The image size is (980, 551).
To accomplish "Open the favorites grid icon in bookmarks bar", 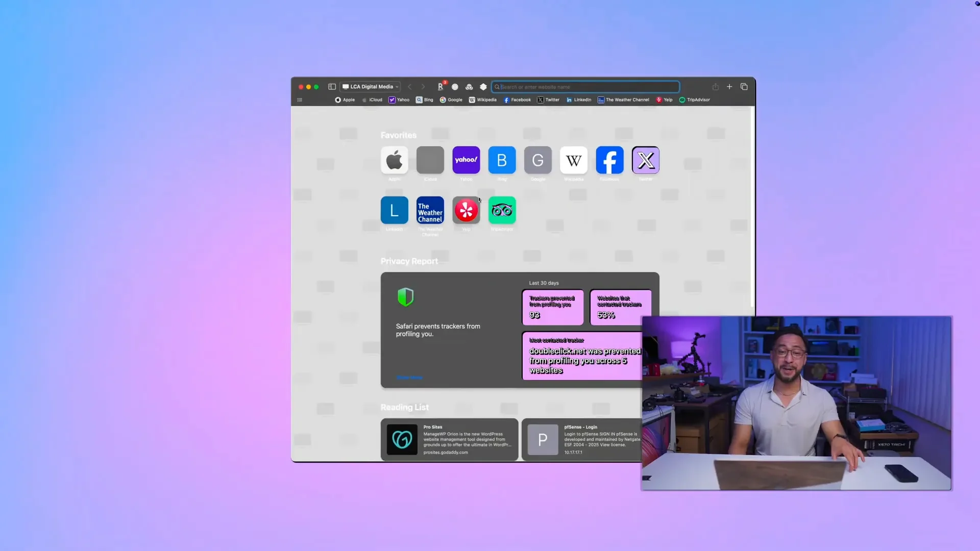I will point(300,100).
